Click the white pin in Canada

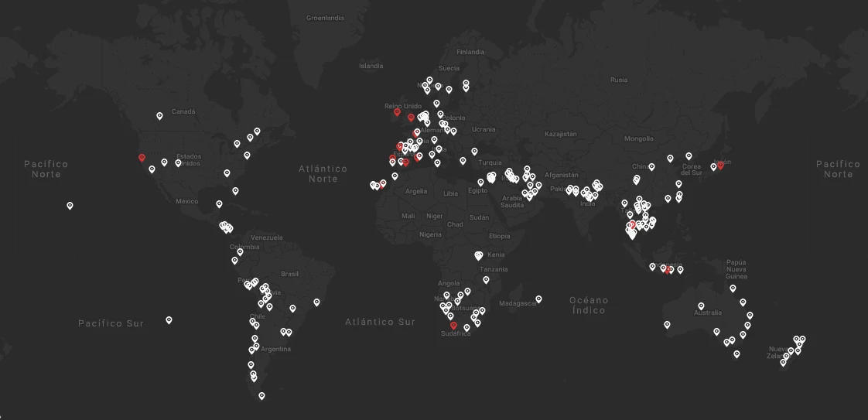[159, 116]
